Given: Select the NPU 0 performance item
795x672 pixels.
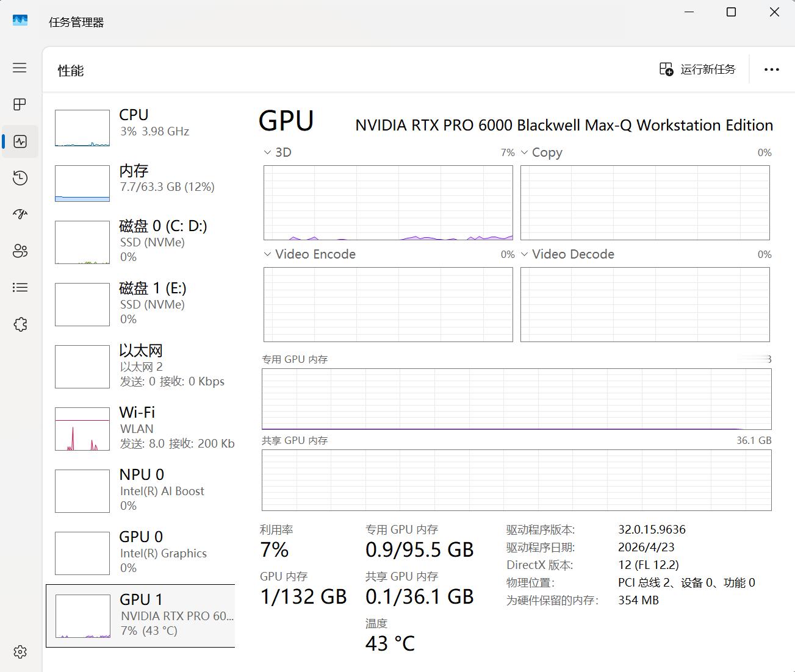Looking at the screenshot, I should pos(140,490).
